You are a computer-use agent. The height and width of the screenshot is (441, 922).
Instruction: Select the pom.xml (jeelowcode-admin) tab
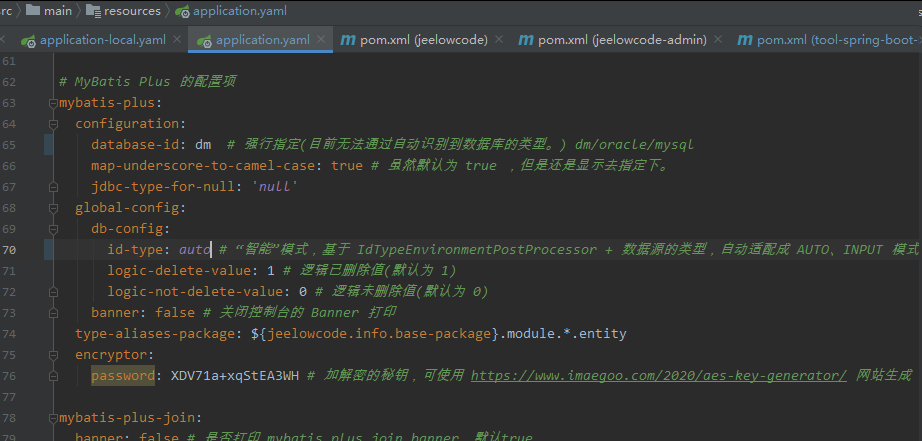(x=622, y=40)
